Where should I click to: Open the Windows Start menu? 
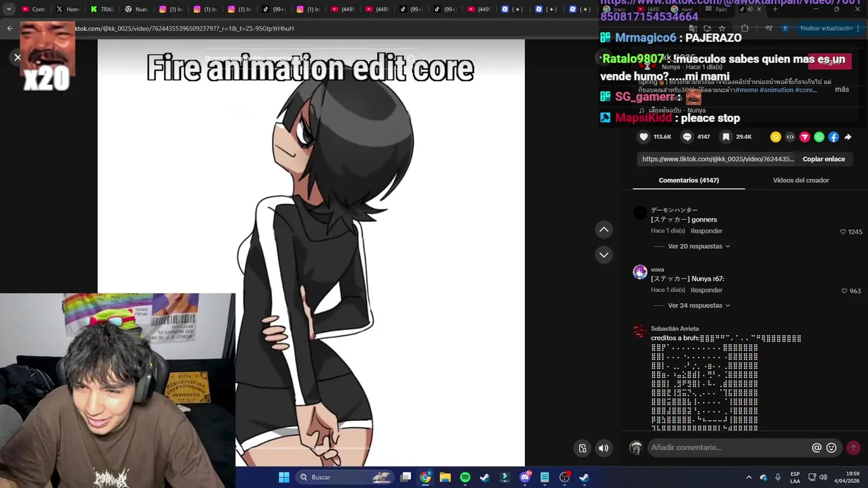[284, 477]
